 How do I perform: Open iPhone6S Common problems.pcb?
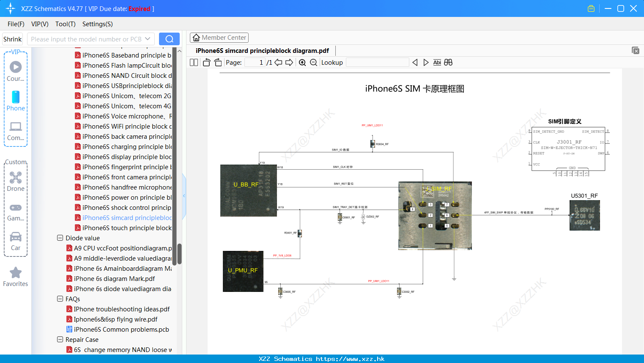[118, 329]
